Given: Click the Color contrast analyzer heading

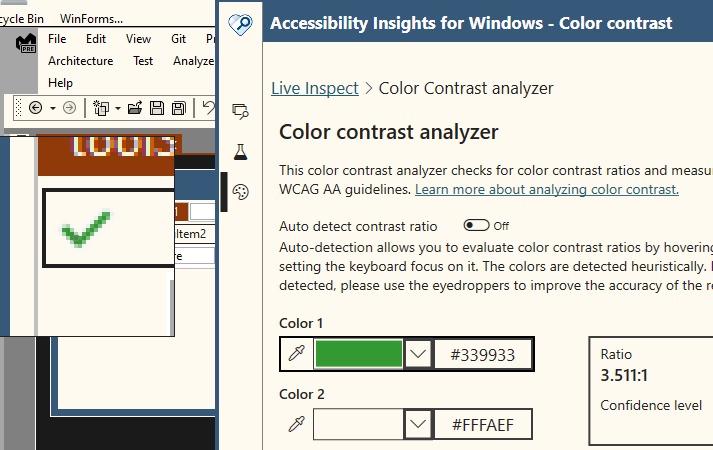Looking at the screenshot, I should pyautogui.click(x=388, y=132).
